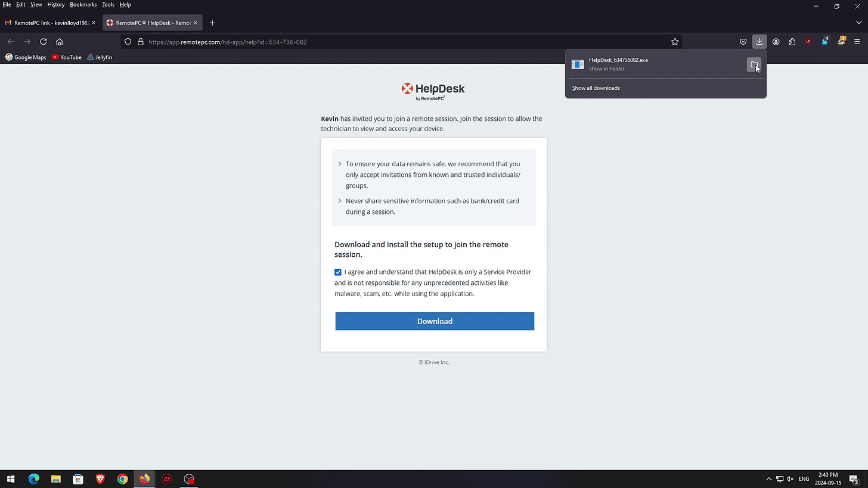Viewport: 868px width, 488px height.
Task: Toggle the Downloads toolbar button
Action: 759,42
